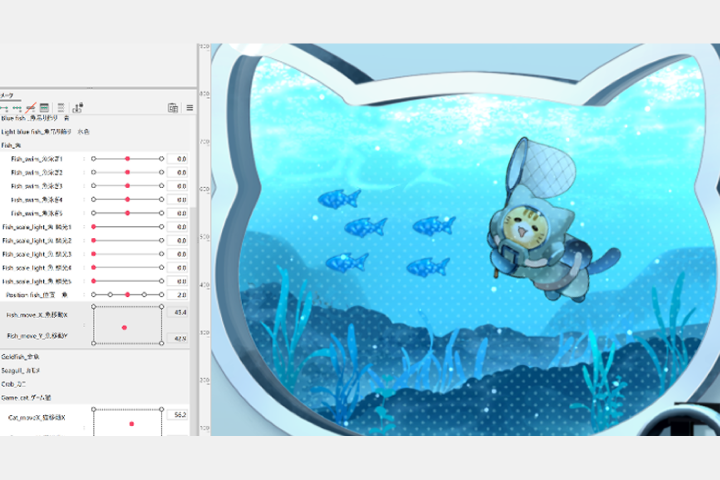Click Fish_swim 4 value field

click(x=178, y=200)
